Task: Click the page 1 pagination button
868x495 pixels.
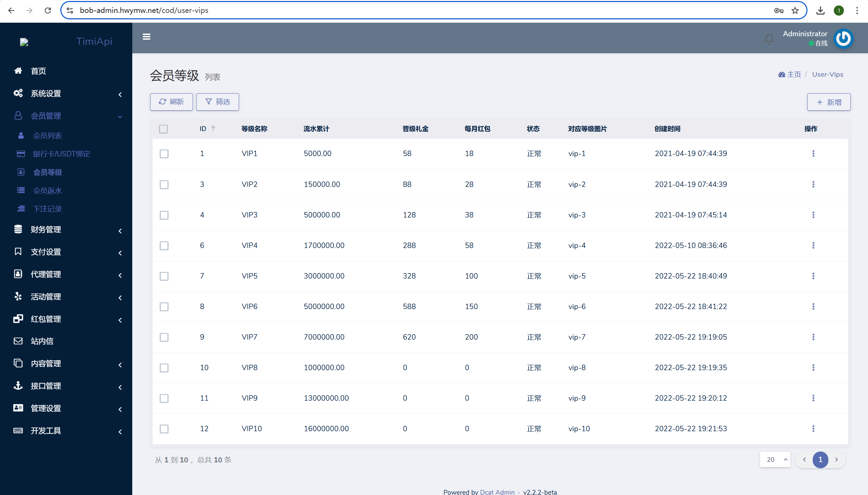Action: click(820, 460)
